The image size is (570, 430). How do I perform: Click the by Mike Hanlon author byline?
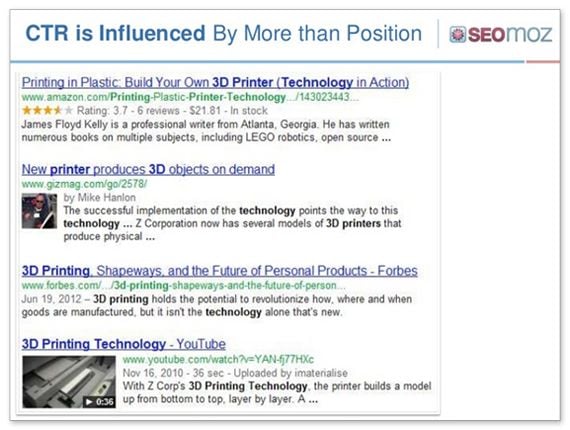point(100,197)
